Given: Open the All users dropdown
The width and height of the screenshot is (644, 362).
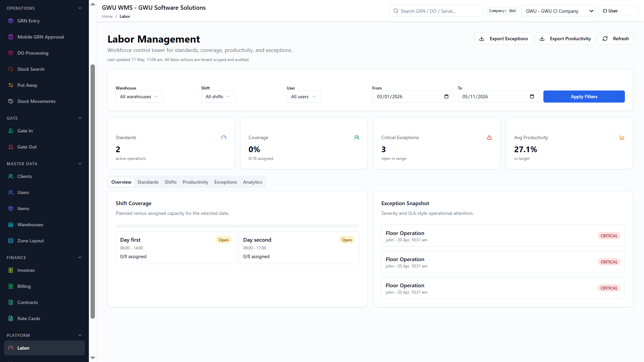Looking at the screenshot, I should 304,97.
